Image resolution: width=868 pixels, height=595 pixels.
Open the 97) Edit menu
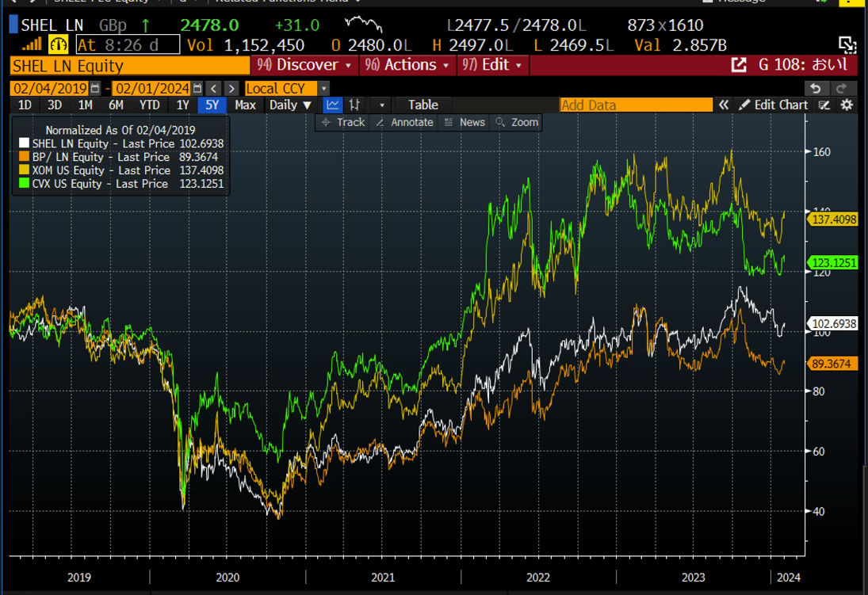coord(492,65)
